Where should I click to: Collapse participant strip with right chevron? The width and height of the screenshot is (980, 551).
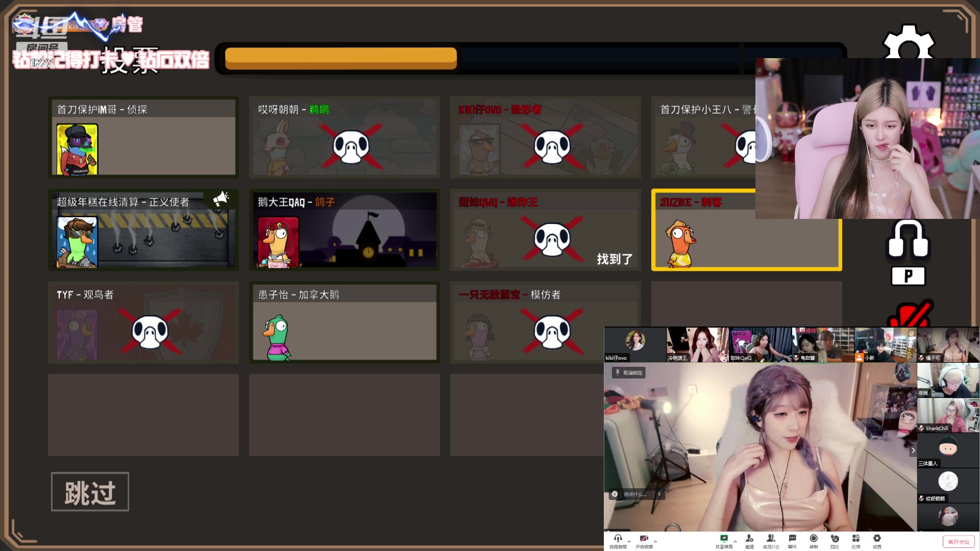click(x=913, y=450)
